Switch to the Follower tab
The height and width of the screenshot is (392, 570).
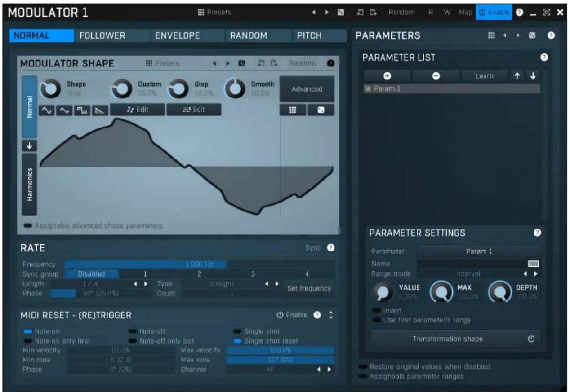(x=102, y=36)
